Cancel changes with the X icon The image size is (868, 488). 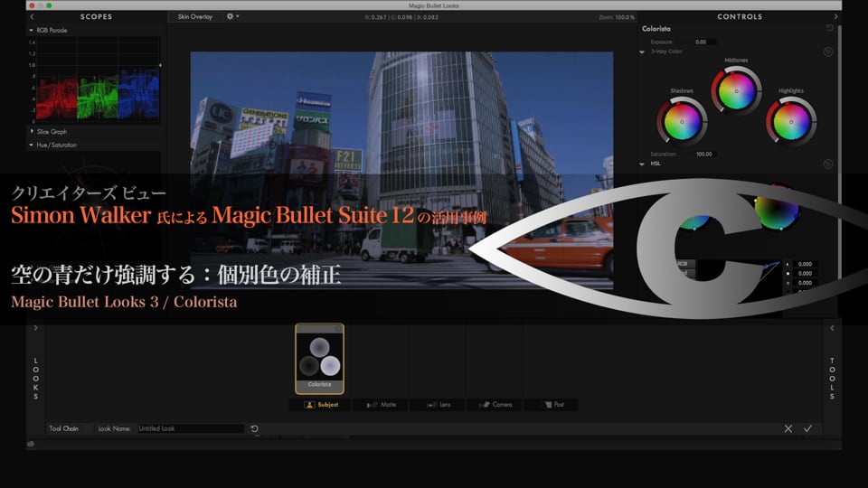pyautogui.click(x=788, y=428)
